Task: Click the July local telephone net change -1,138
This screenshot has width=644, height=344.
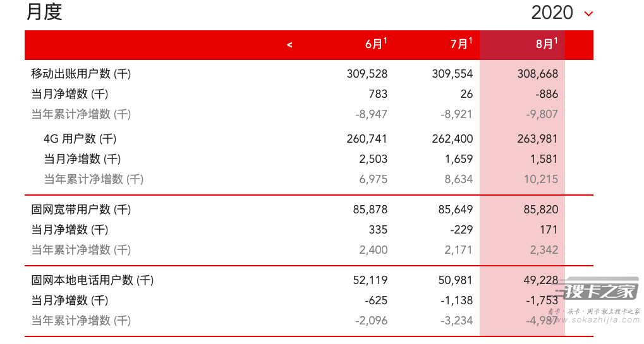Action: click(x=457, y=300)
